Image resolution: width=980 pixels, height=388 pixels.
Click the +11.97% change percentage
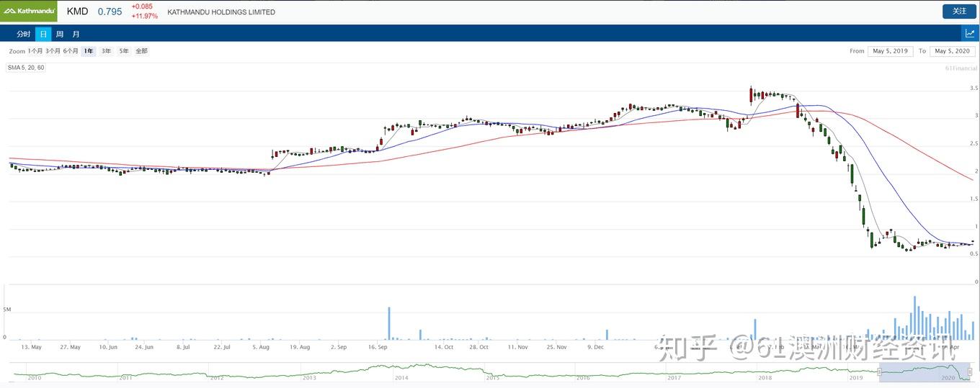[x=145, y=16]
